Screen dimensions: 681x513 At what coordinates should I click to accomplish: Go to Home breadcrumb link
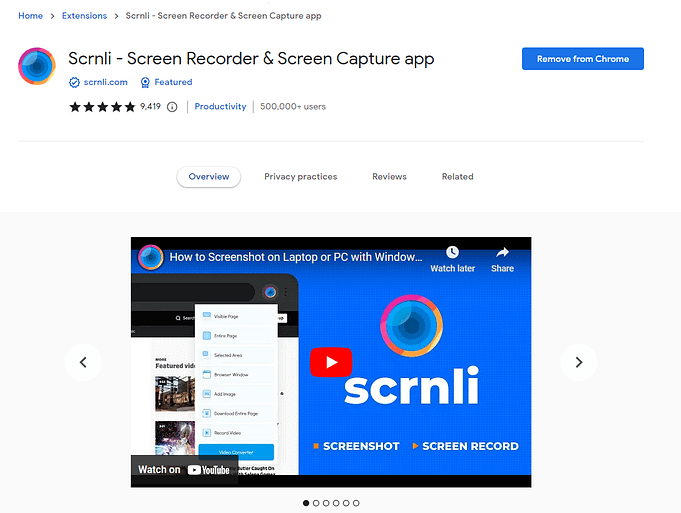30,16
